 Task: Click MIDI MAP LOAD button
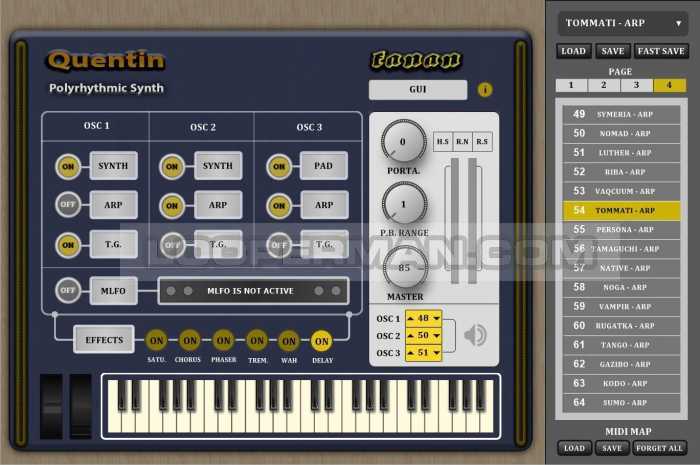[x=574, y=448]
